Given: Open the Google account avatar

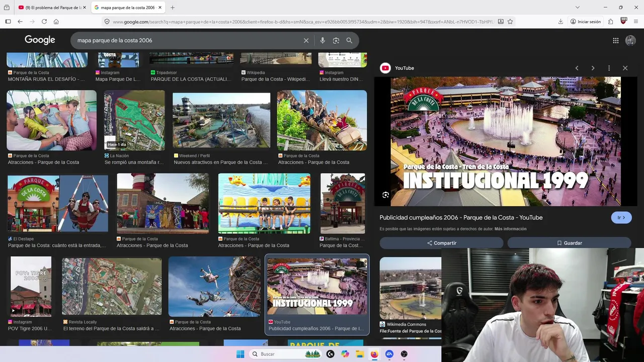Looking at the screenshot, I should (x=630, y=41).
